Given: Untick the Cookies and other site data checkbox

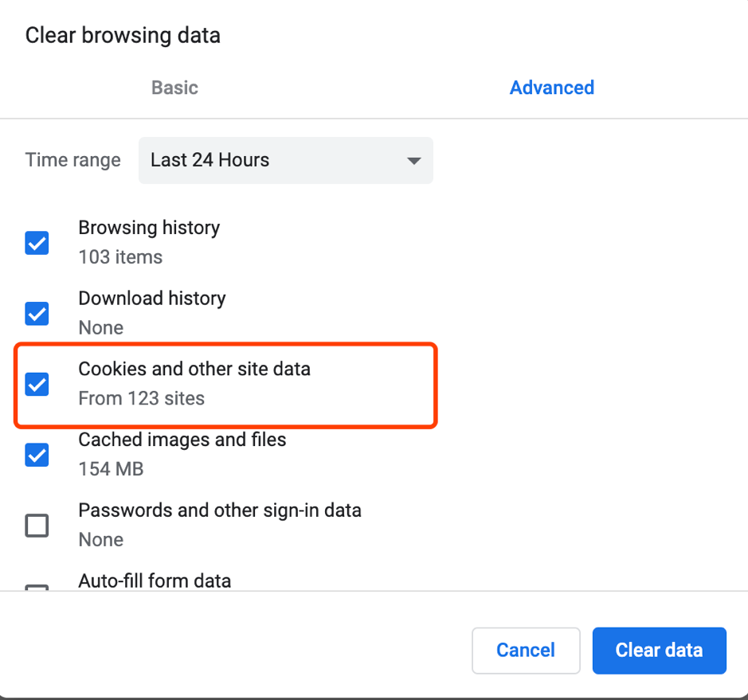Looking at the screenshot, I should 37,385.
